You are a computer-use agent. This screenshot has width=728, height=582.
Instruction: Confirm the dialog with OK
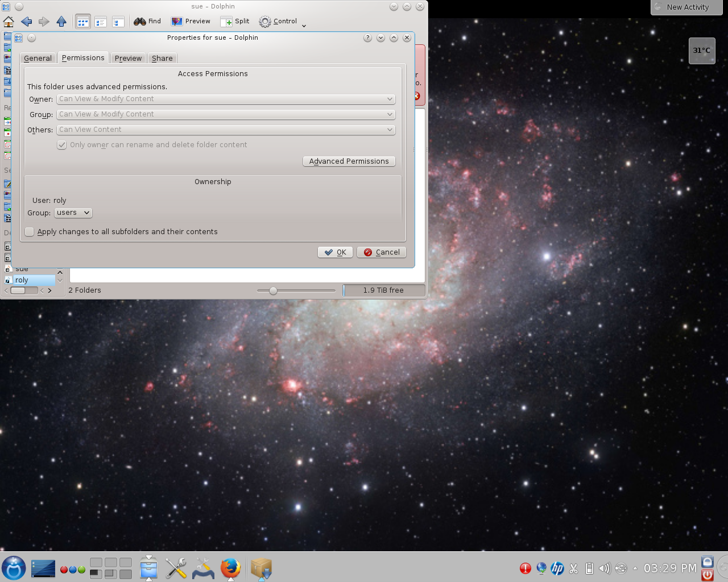335,252
